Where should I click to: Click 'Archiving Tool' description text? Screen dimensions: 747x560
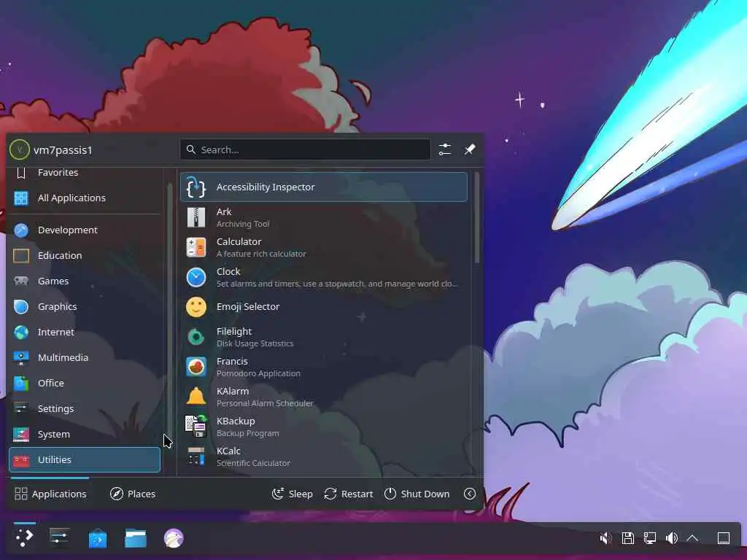point(243,224)
